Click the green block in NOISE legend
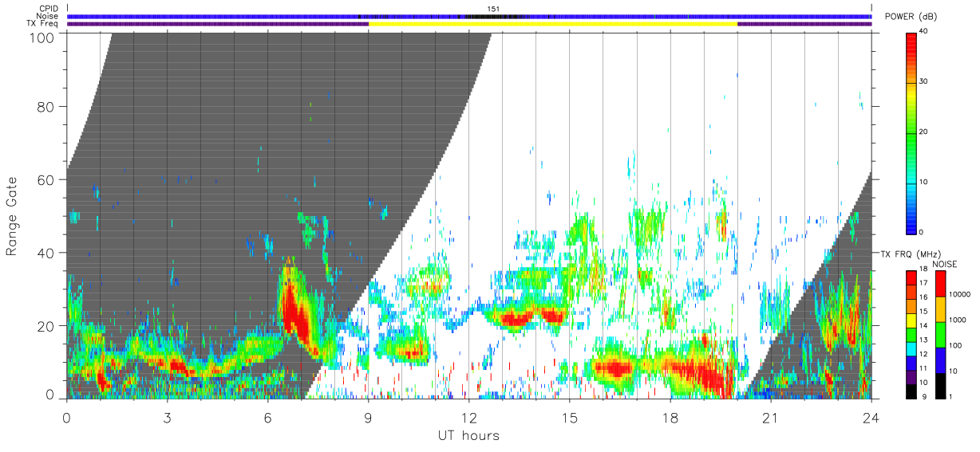 (x=941, y=334)
